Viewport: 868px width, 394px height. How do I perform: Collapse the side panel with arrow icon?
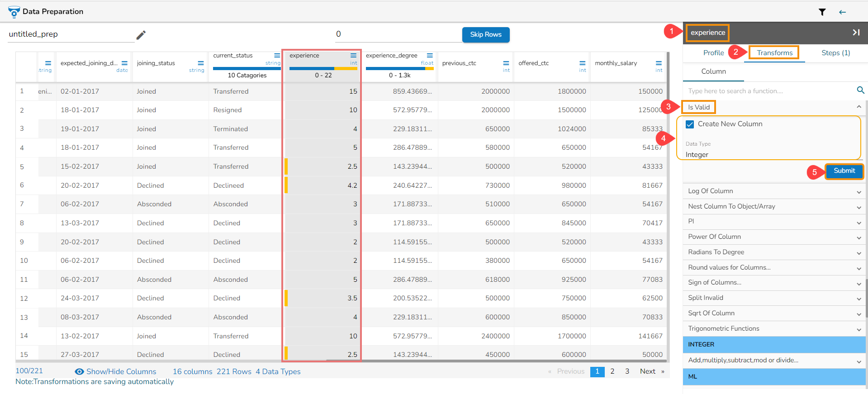pos(856,33)
